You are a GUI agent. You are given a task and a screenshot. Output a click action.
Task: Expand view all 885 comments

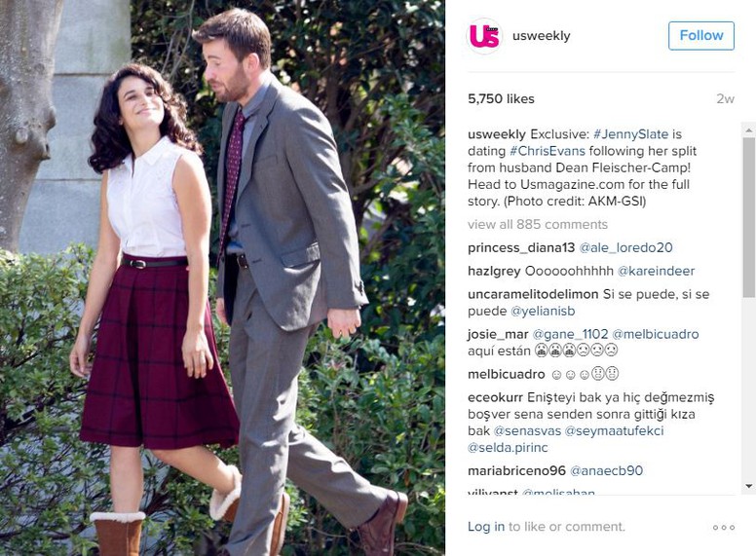coord(538,225)
